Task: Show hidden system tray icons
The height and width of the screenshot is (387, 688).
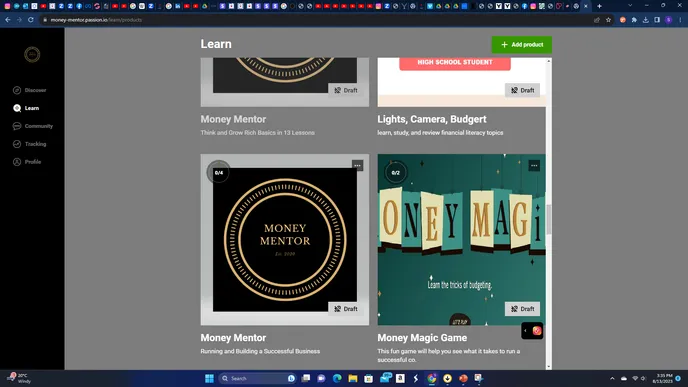Action: tap(612, 378)
